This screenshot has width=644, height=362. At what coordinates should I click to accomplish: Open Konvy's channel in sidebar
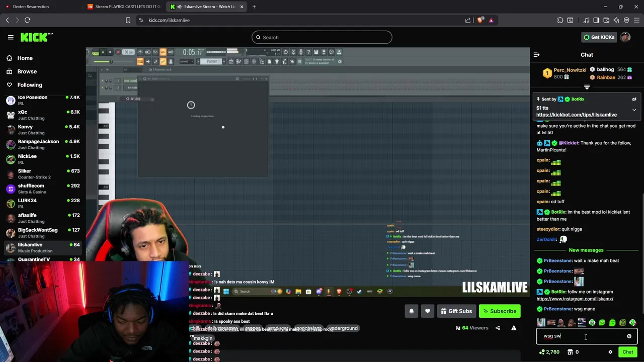42,130
